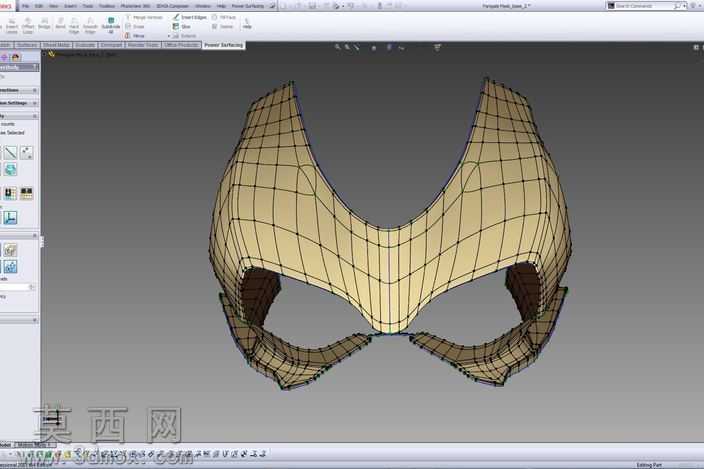Open the dropdown field in left panel
This screenshot has height=469, width=704.
[18, 287]
